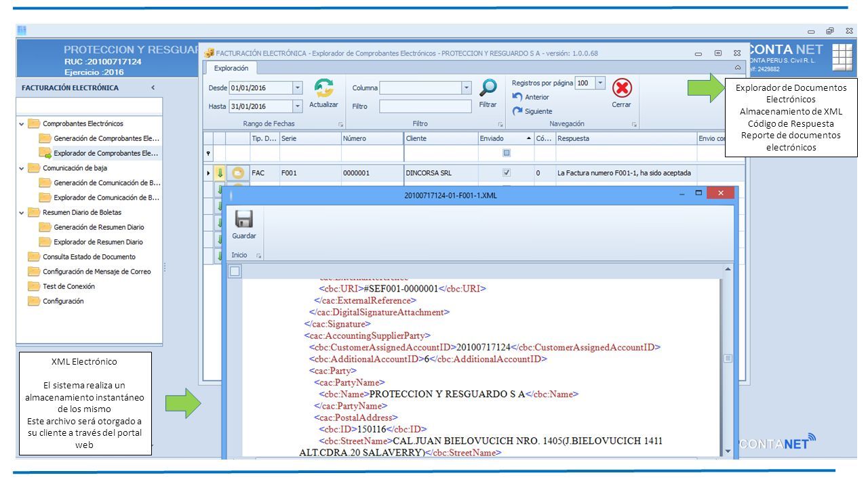Sort by Cliente column header

[x=440, y=138]
